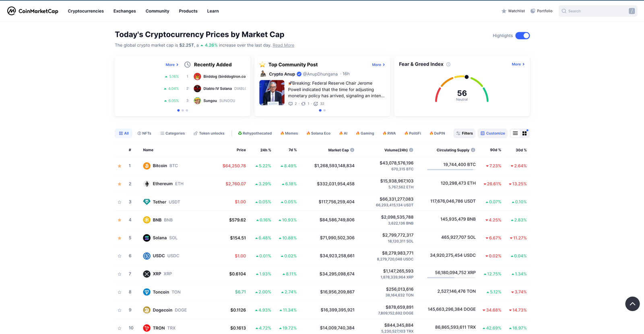
Task: Open the Cryptocurrencies nav menu
Action: [x=86, y=11]
